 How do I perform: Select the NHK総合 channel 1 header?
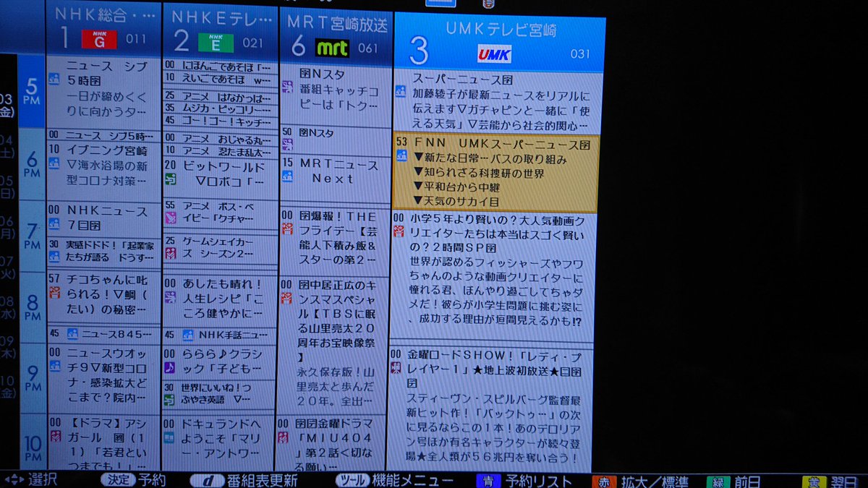point(103,30)
